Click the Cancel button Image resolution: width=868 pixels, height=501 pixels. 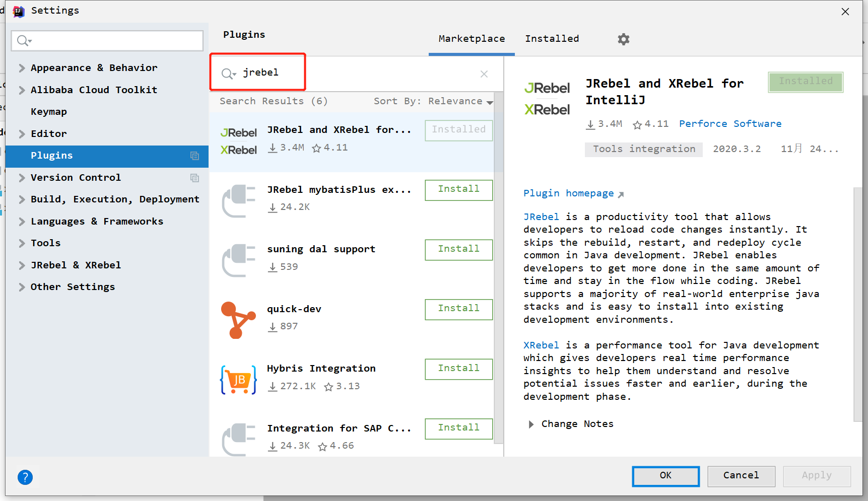pyautogui.click(x=741, y=476)
